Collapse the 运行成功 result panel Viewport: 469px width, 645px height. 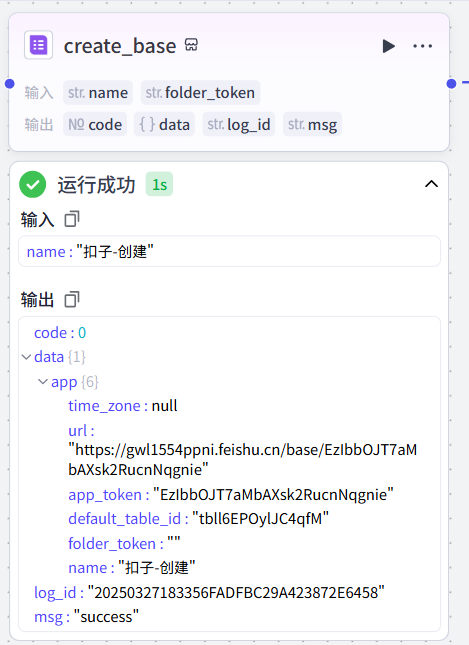point(431,184)
